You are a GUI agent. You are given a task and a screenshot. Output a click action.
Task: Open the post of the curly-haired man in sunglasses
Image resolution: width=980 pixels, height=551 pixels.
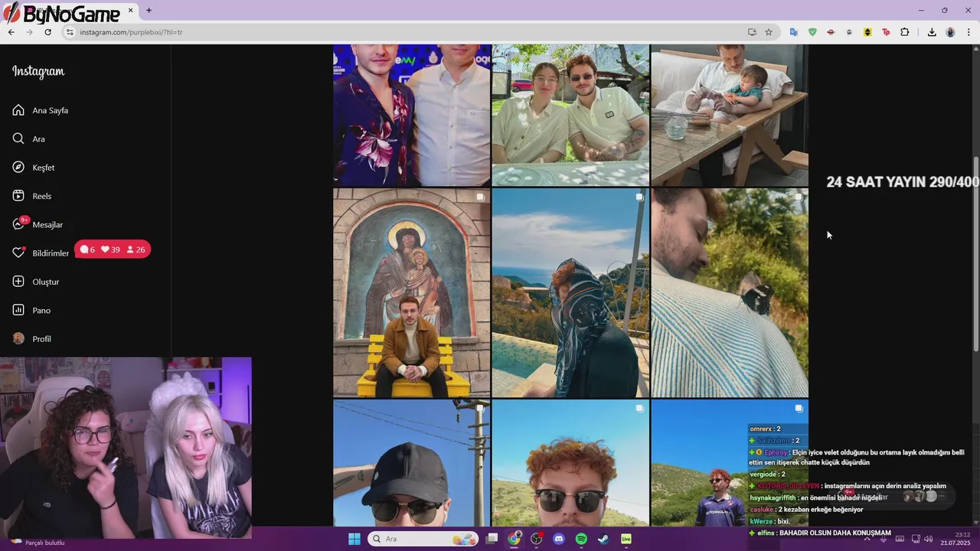(x=570, y=463)
